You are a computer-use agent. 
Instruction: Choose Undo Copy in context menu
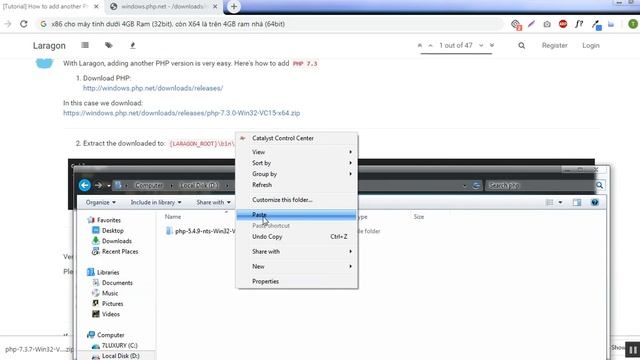[297, 237]
